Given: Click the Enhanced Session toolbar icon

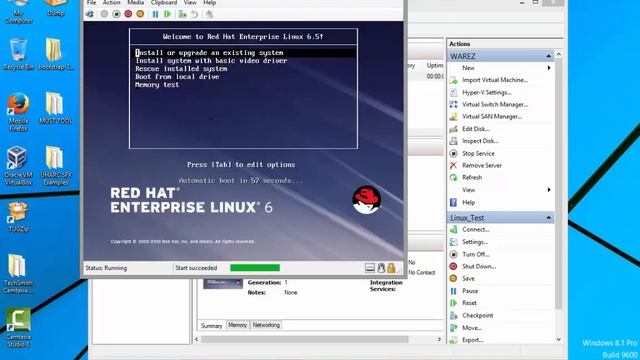Looking at the screenshot, I should 209,14.
